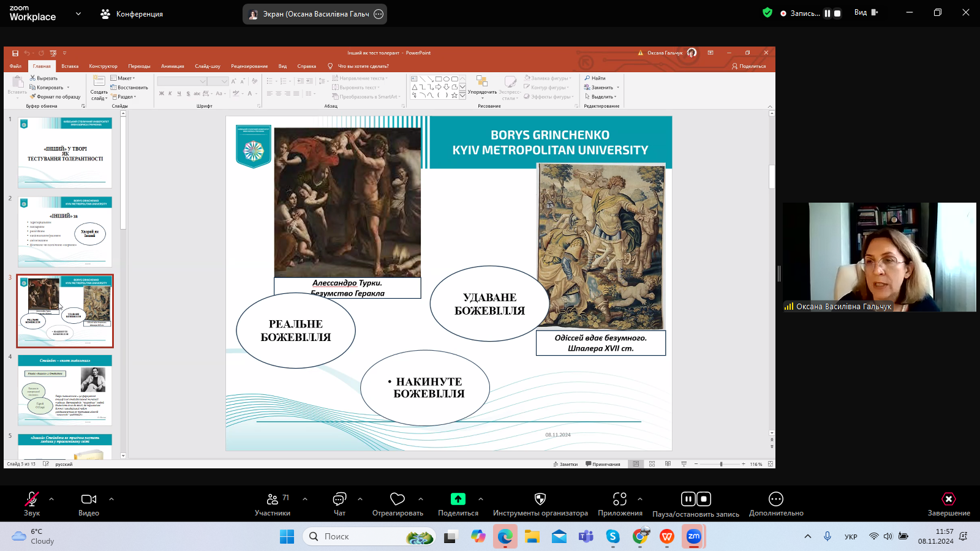This screenshot has width=980, height=551.
Task: Open the Zoom Chat panel
Action: (339, 500)
